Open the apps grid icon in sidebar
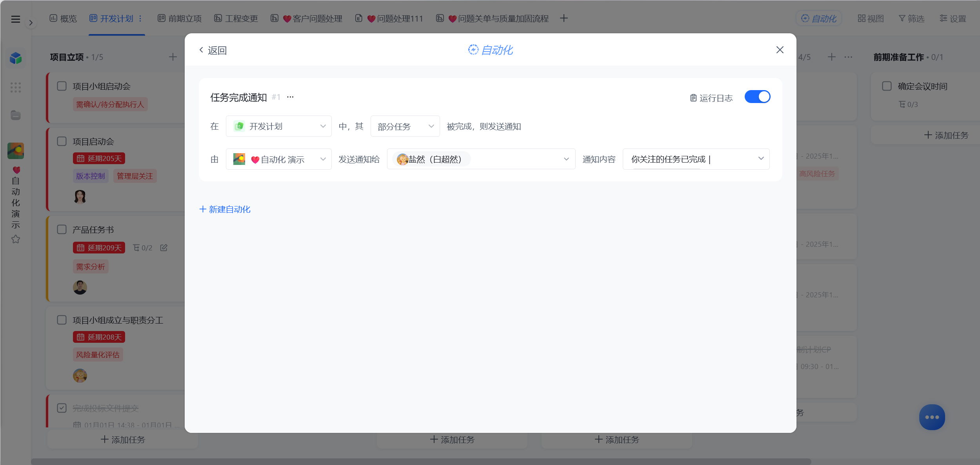 [x=16, y=87]
